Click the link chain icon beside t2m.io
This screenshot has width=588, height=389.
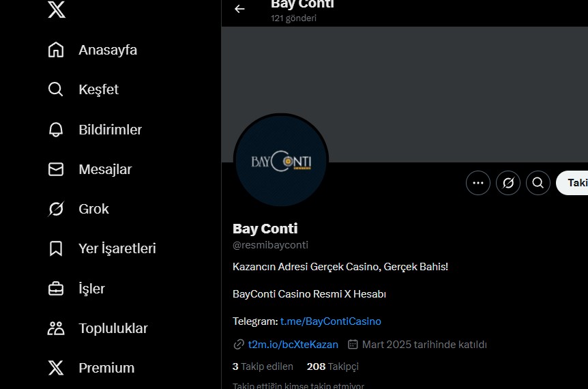239,345
